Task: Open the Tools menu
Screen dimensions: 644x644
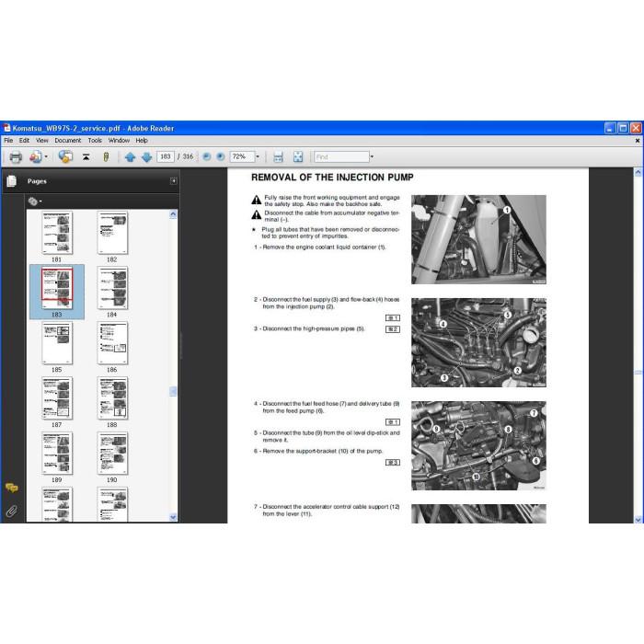Action: (x=95, y=141)
